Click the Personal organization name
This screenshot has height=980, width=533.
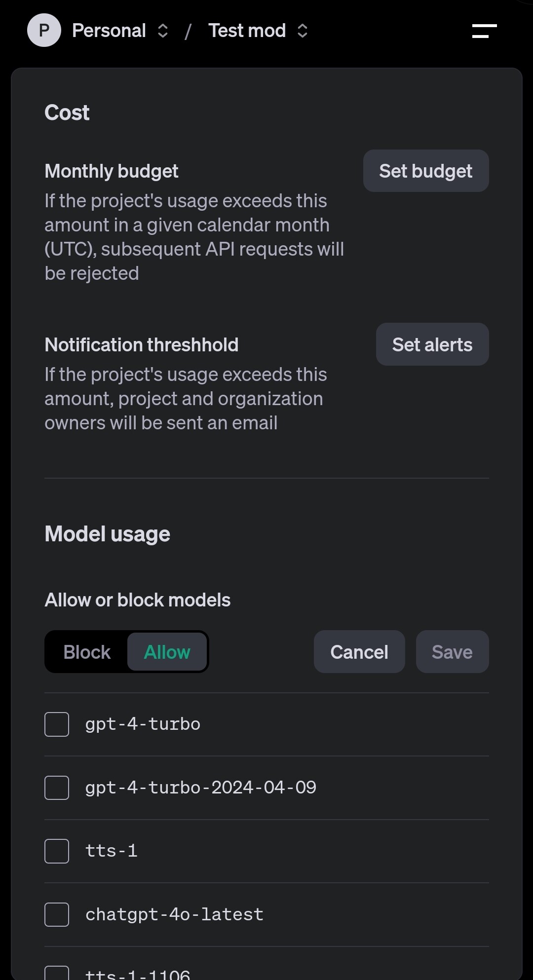coord(109,31)
